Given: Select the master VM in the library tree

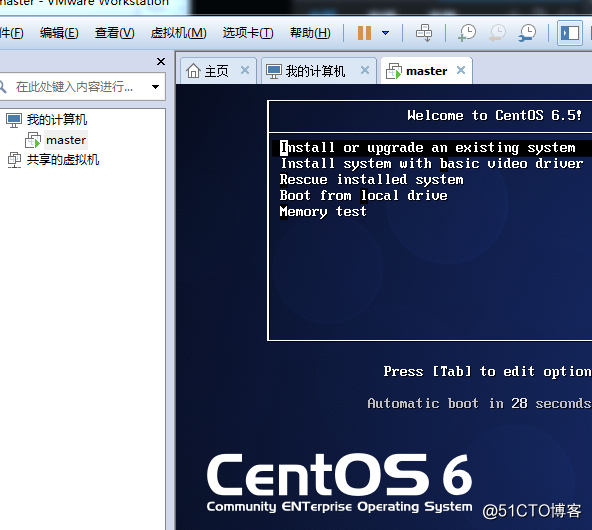Looking at the screenshot, I should (66, 140).
